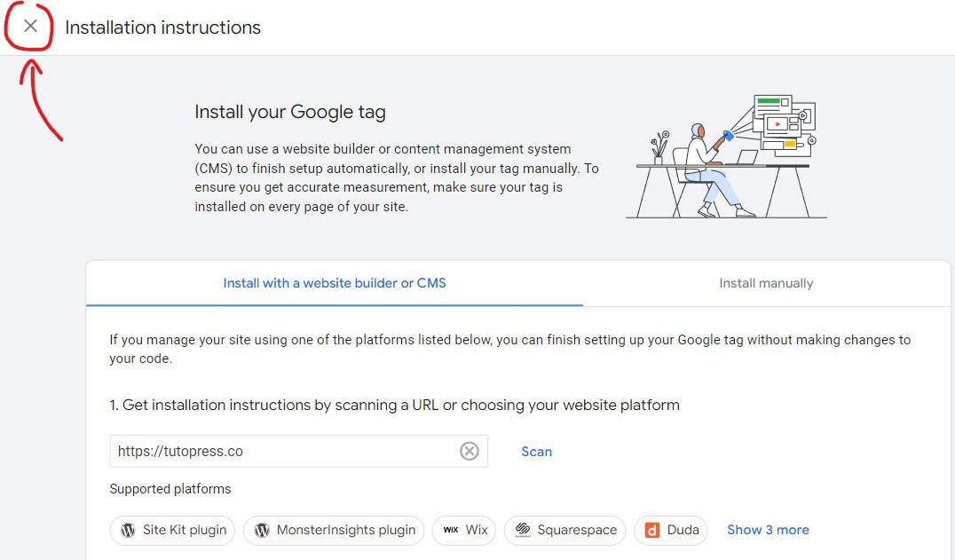Screen dimensions: 955x560
Task: Click the website builder description paragraph
Action: click(x=397, y=177)
